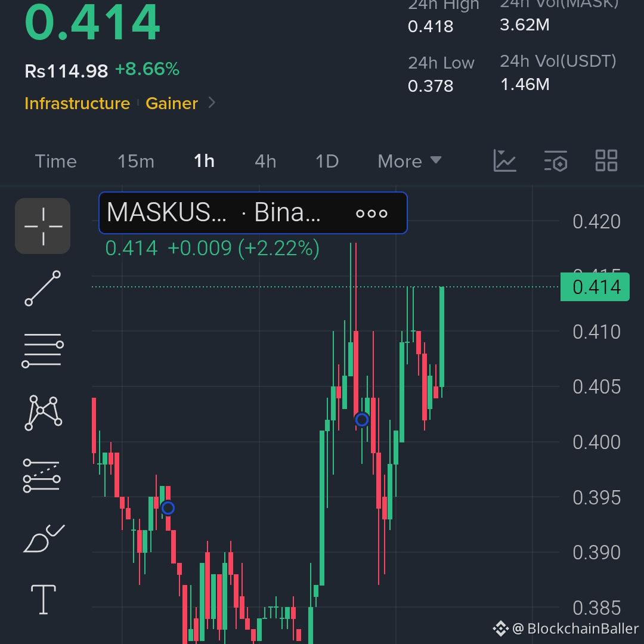The height and width of the screenshot is (644, 644).
Task: Open the three-dot menu on MASKUS symbol
Action: point(371,213)
